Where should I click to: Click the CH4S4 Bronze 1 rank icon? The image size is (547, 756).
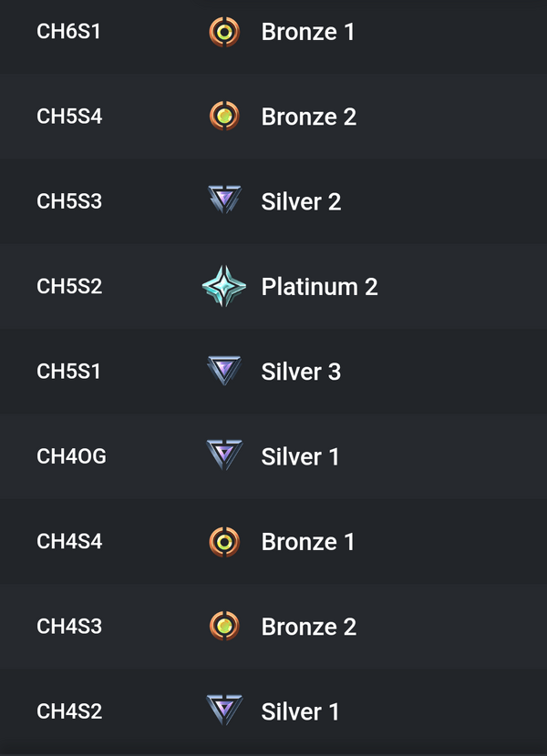tap(223, 542)
